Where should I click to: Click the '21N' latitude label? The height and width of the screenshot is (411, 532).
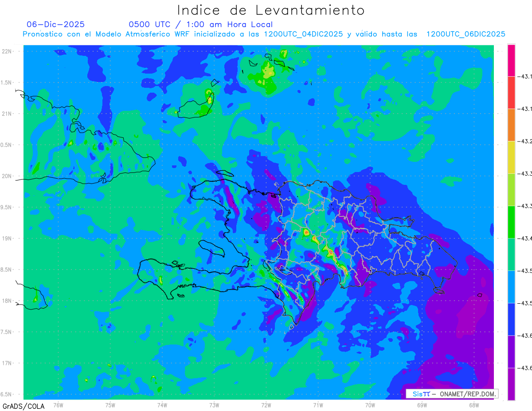pos(7,114)
